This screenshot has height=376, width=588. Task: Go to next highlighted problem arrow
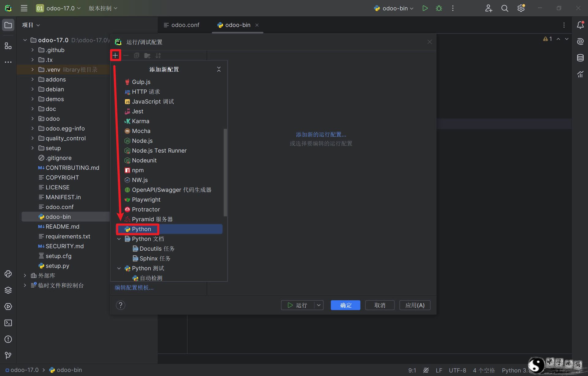(567, 39)
